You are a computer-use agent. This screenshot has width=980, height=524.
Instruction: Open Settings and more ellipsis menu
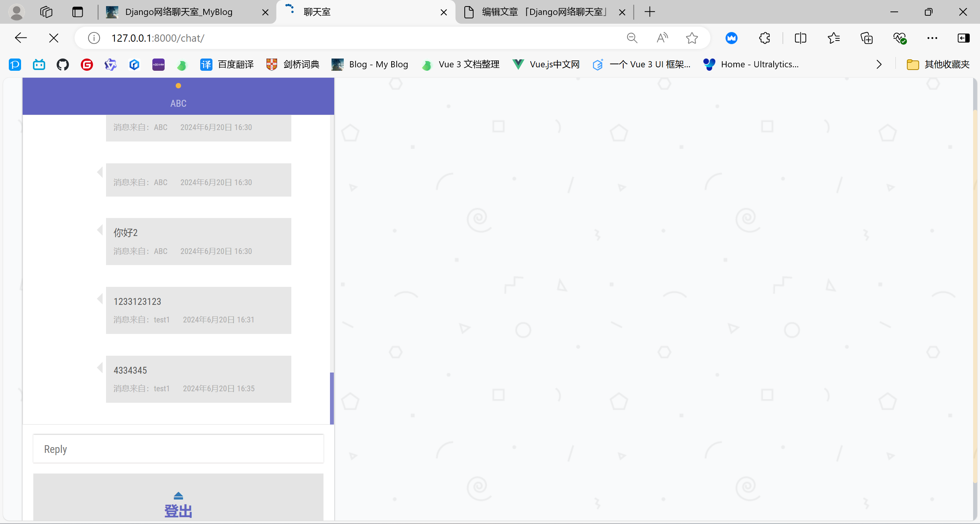pyautogui.click(x=933, y=38)
